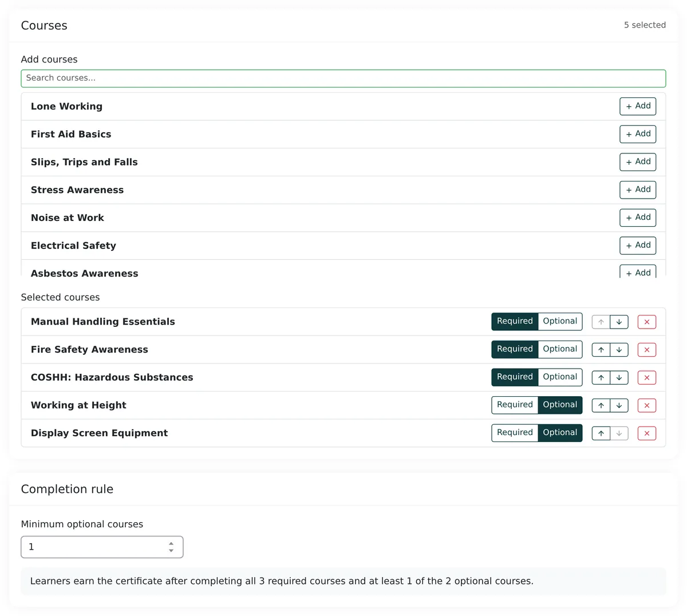Viewport: 687px width, 616px height.
Task: Click the Asbestos Awareness course name
Action: coord(85,274)
